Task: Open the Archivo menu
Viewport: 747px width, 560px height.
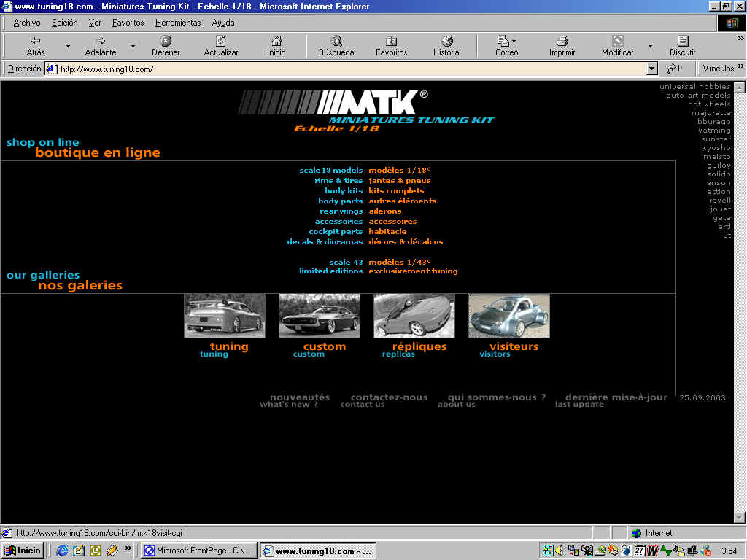Action: coord(27,23)
